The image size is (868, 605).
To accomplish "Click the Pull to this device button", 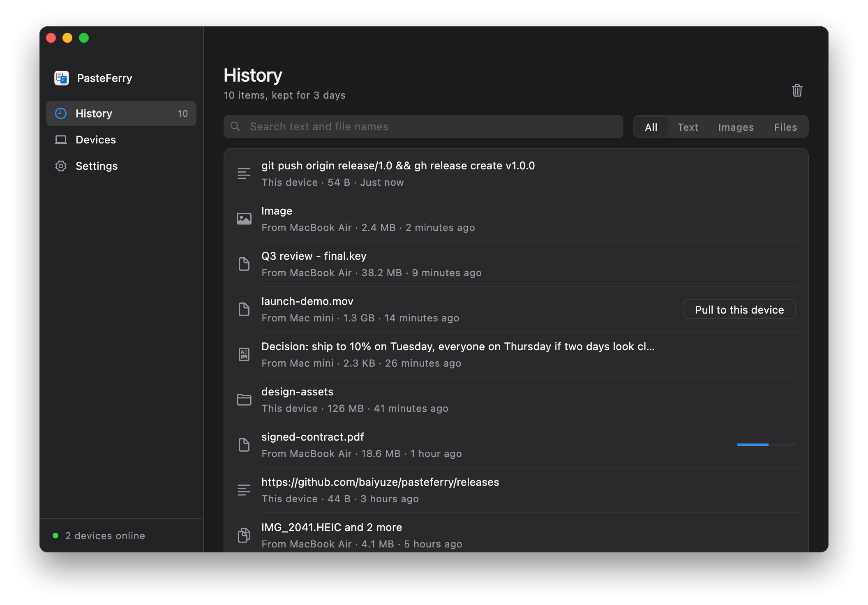I will pyautogui.click(x=739, y=309).
